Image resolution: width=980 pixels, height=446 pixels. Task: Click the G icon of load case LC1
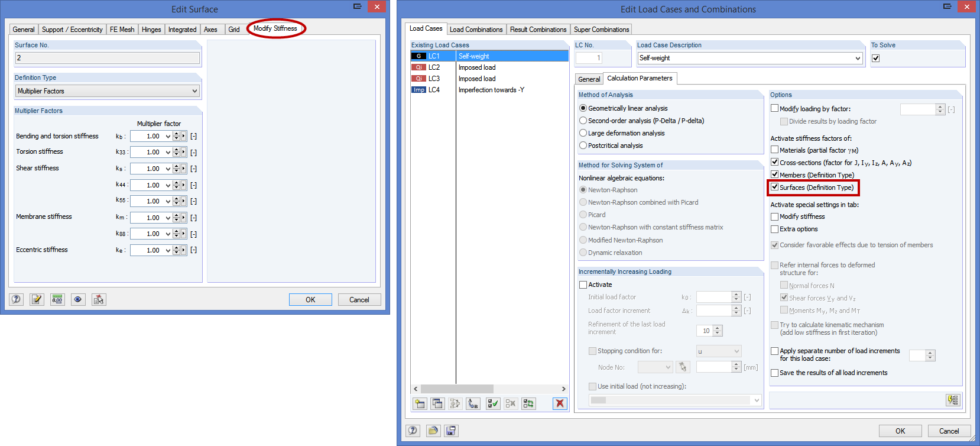(x=418, y=56)
